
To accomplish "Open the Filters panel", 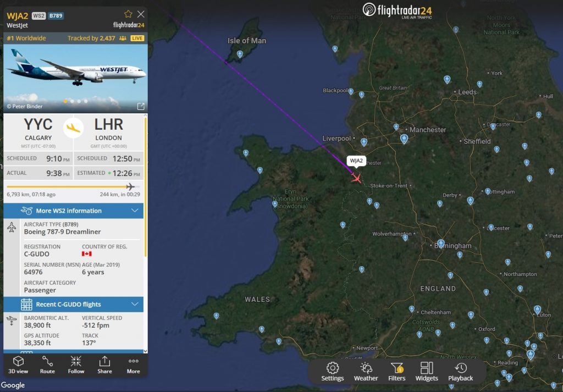I will 397,372.
